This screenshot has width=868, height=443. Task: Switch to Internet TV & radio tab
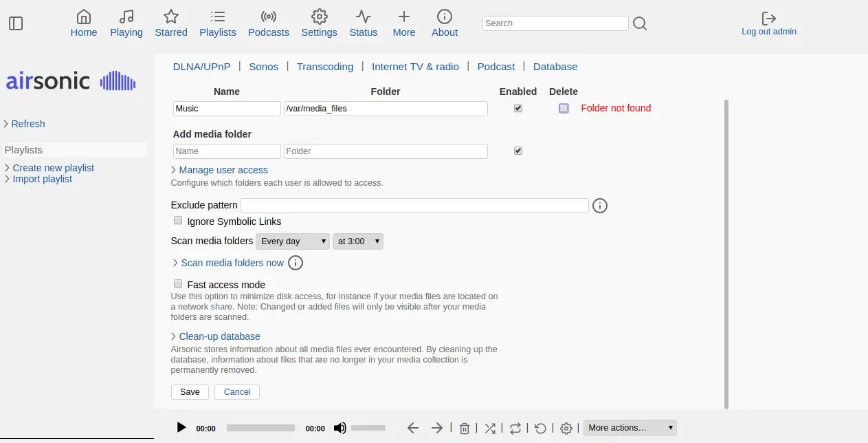click(x=416, y=67)
